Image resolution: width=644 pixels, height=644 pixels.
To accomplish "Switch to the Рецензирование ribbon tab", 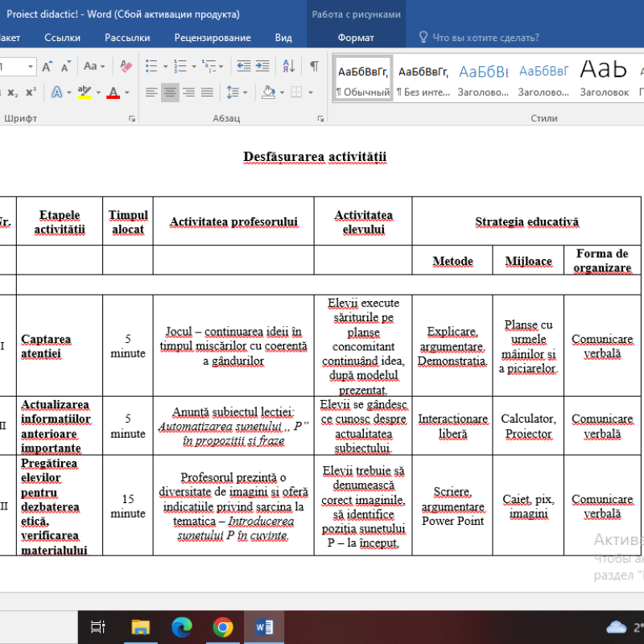I will pyautogui.click(x=214, y=37).
